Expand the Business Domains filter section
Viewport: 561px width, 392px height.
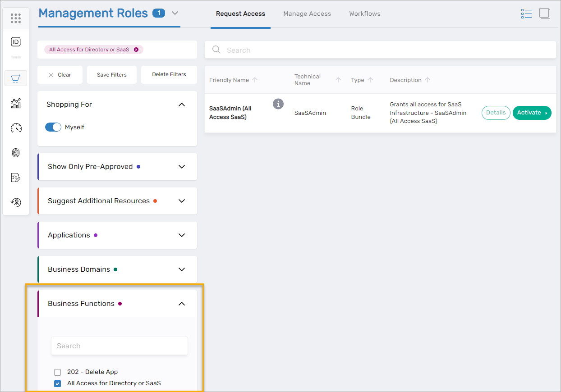pyautogui.click(x=182, y=269)
